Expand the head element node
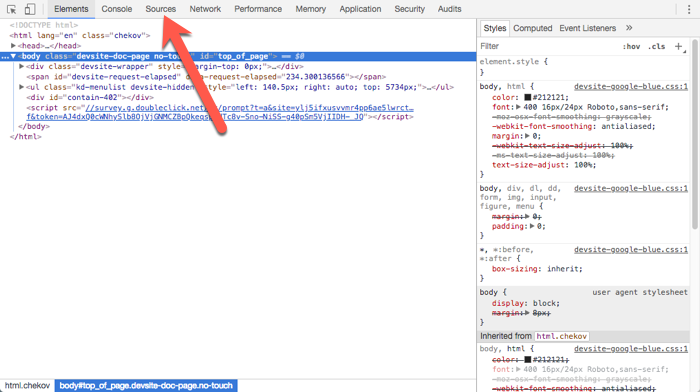700x392 pixels. tap(13, 46)
